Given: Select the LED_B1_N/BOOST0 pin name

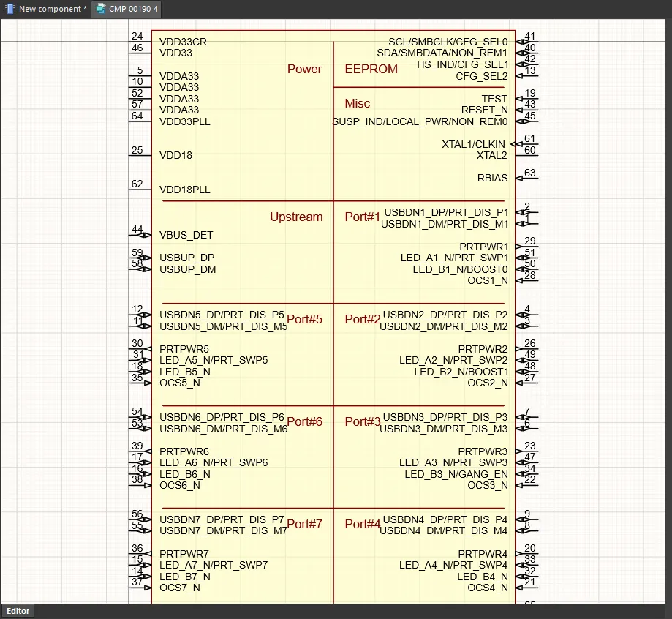Looking at the screenshot, I should tap(460, 269).
